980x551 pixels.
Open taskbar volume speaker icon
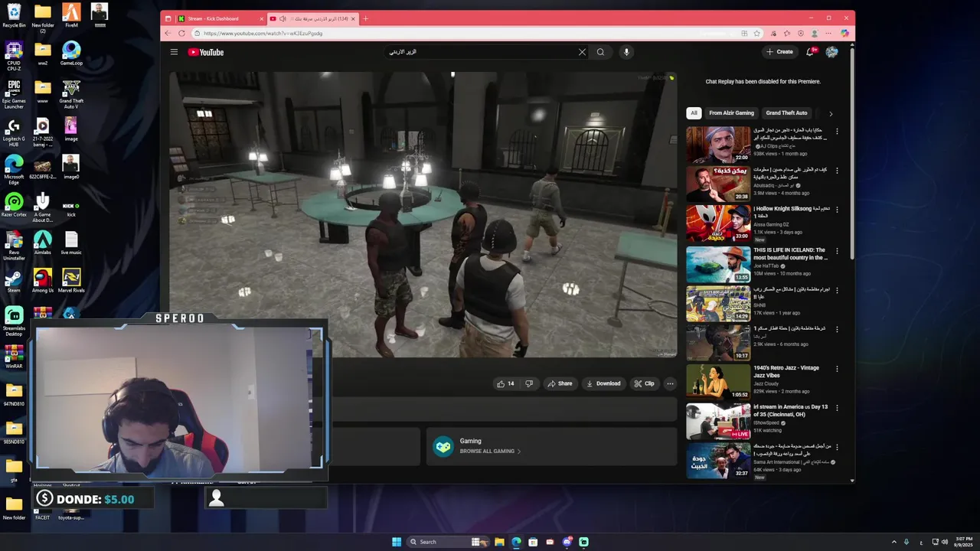pyautogui.click(x=945, y=542)
